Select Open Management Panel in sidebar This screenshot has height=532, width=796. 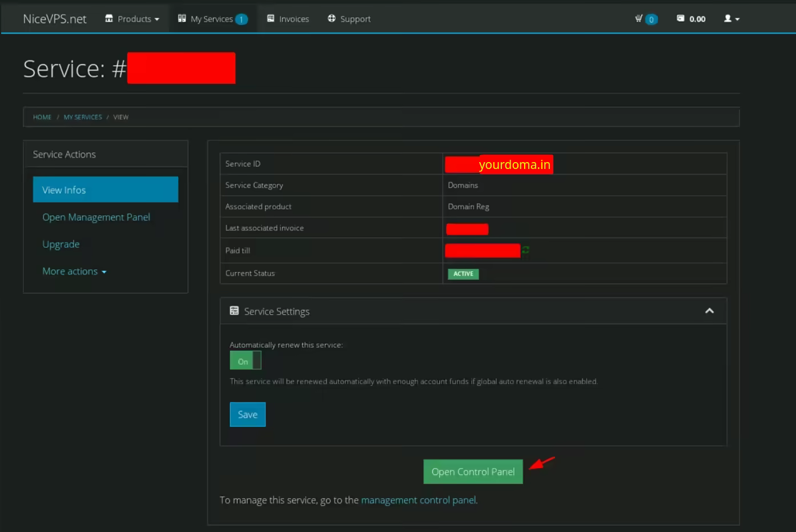pos(96,217)
